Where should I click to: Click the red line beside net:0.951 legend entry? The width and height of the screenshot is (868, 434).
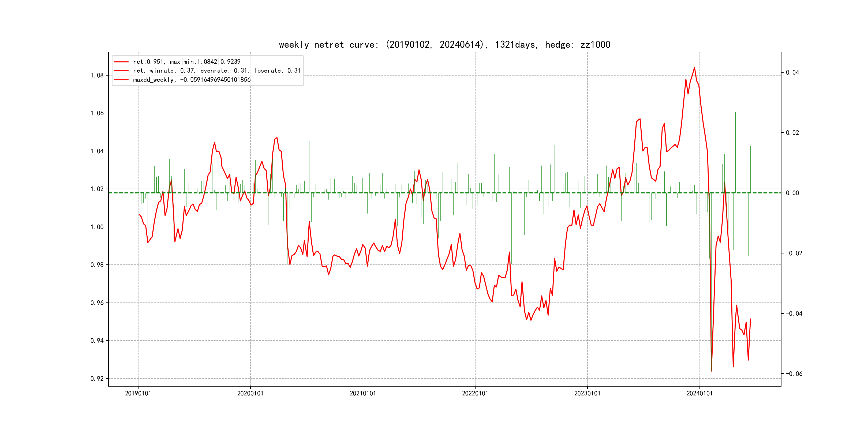[121, 62]
